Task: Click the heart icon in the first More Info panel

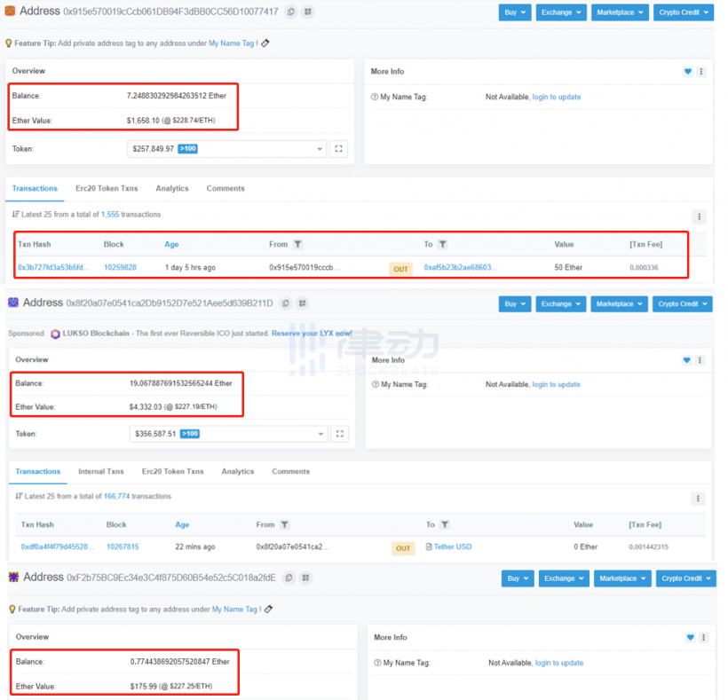Action: click(x=688, y=72)
